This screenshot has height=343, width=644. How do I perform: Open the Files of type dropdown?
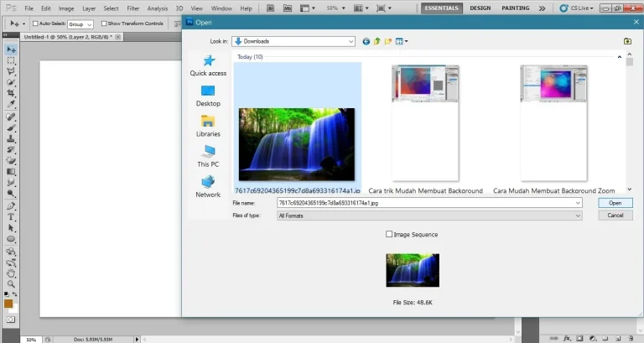[577, 216]
